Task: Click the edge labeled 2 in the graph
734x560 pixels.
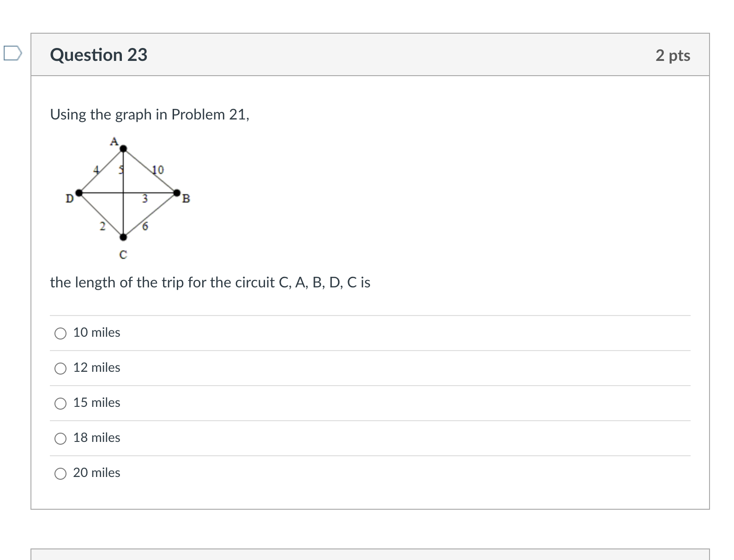Action: click(x=102, y=226)
